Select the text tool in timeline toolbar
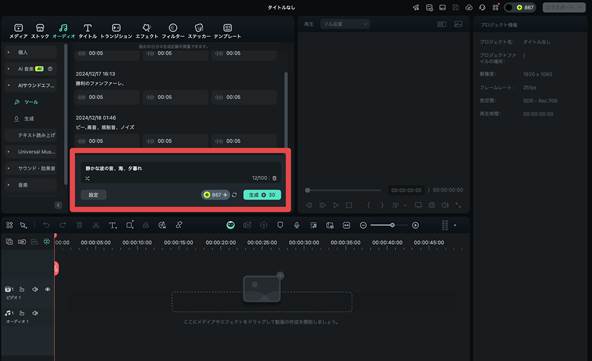The image size is (592, 361). 113,225
